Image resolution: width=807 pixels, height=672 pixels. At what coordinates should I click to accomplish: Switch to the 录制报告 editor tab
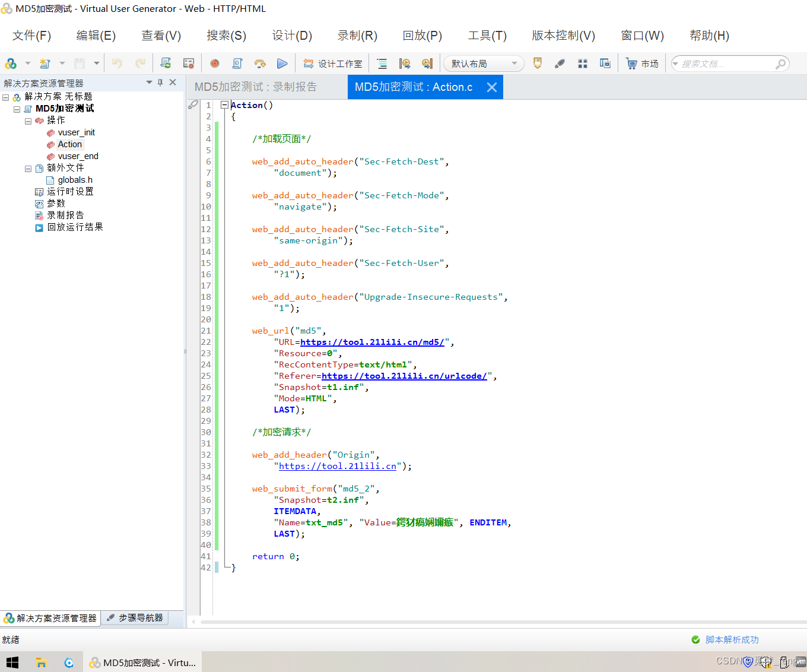tap(256, 87)
